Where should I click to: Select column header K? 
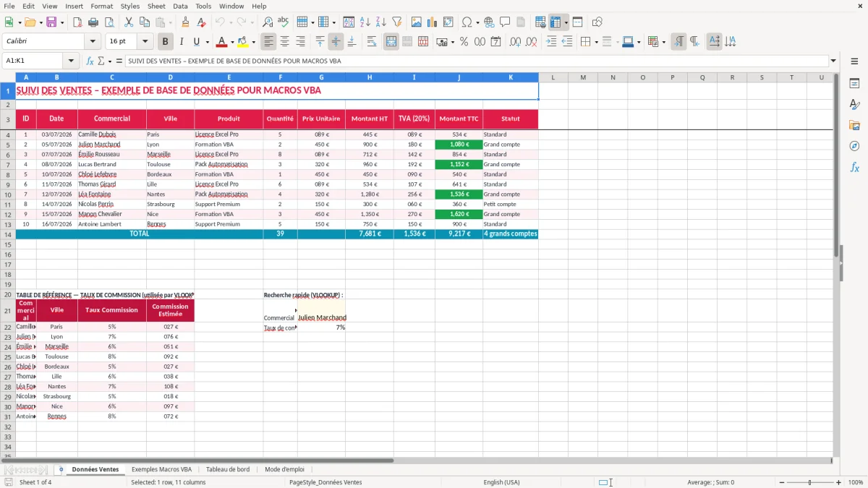coord(511,77)
